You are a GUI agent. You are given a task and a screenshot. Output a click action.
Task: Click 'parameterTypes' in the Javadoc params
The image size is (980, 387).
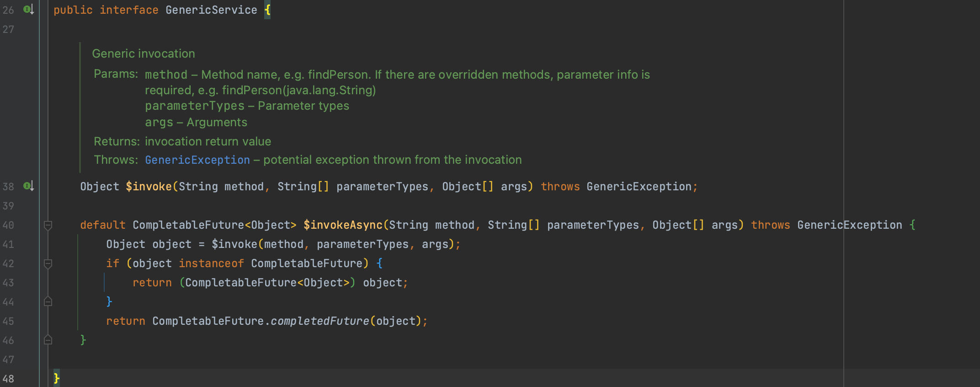coord(195,106)
